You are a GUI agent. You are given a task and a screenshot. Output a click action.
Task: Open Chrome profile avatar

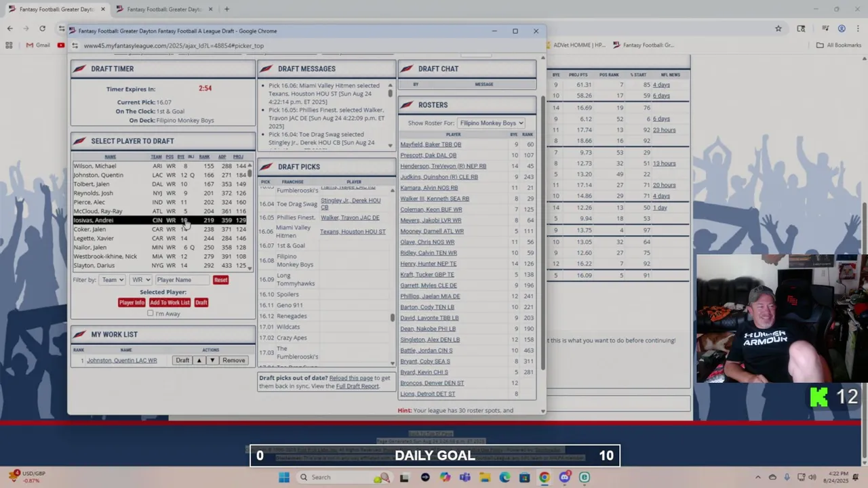click(x=842, y=28)
